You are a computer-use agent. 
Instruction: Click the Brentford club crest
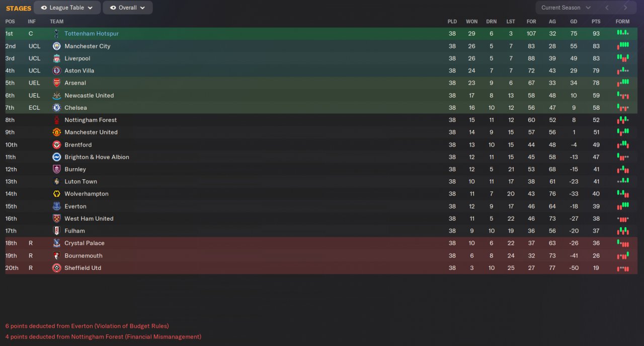pyautogui.click(x=56, y=145)
